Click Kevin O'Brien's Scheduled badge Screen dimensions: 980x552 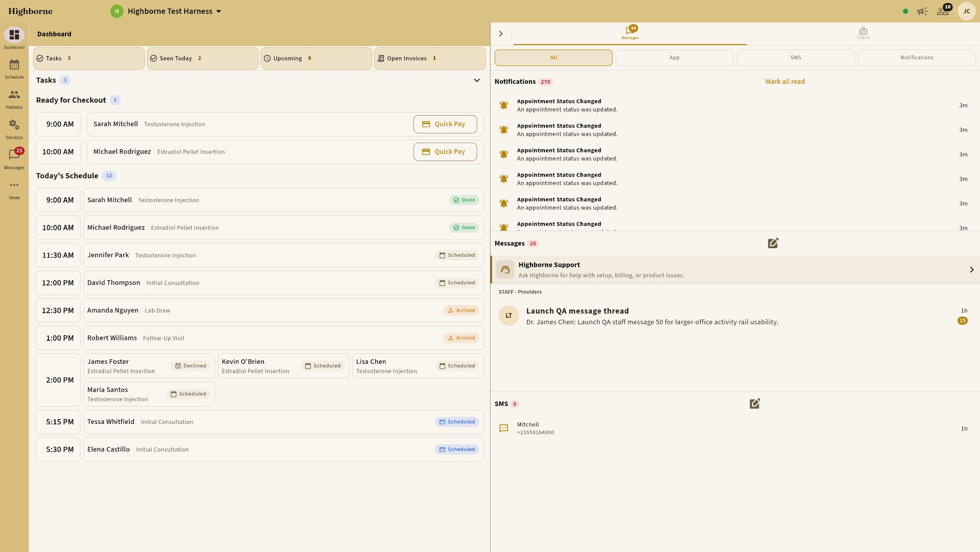(x=322, y=366)
